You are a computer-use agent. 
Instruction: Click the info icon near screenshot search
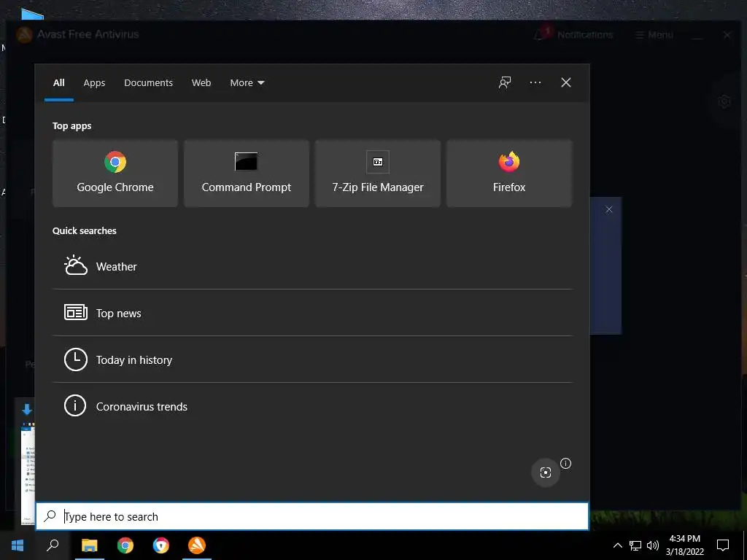[x=565, y=463]
